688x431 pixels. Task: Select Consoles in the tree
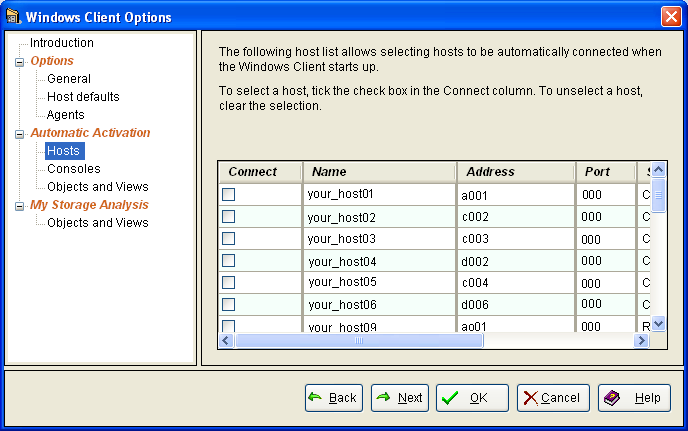(x=73, y=169)
